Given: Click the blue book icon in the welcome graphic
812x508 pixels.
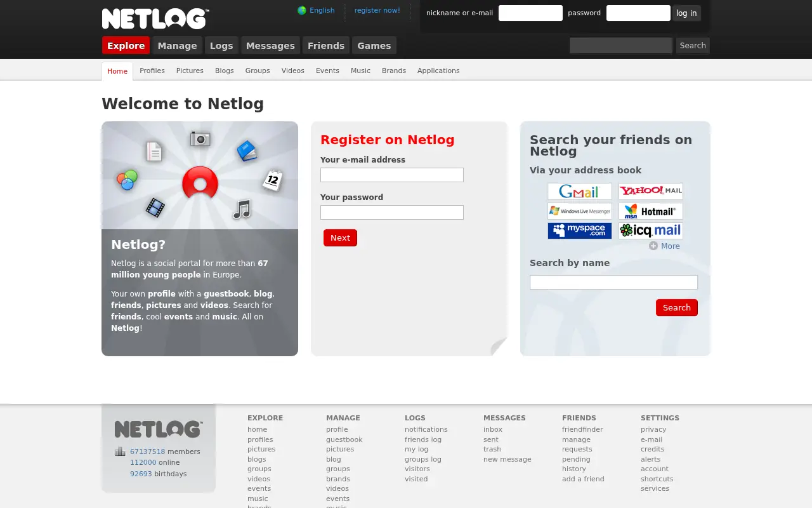Looking at the screenshot, I should (247, 151).
